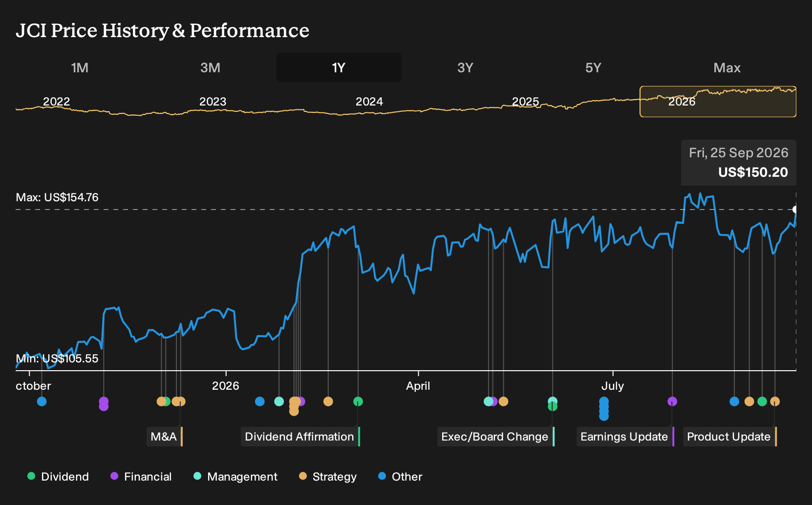
Task: Open the Earnings Update event label
Action: click(625, 437)
